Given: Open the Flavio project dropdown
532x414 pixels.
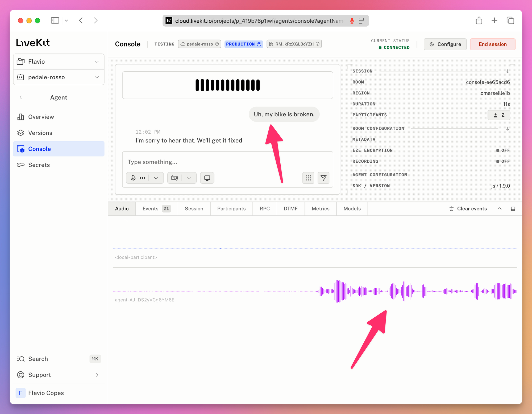Looking at the screenshot, I should pyautogui.click(x=59, y=62).
